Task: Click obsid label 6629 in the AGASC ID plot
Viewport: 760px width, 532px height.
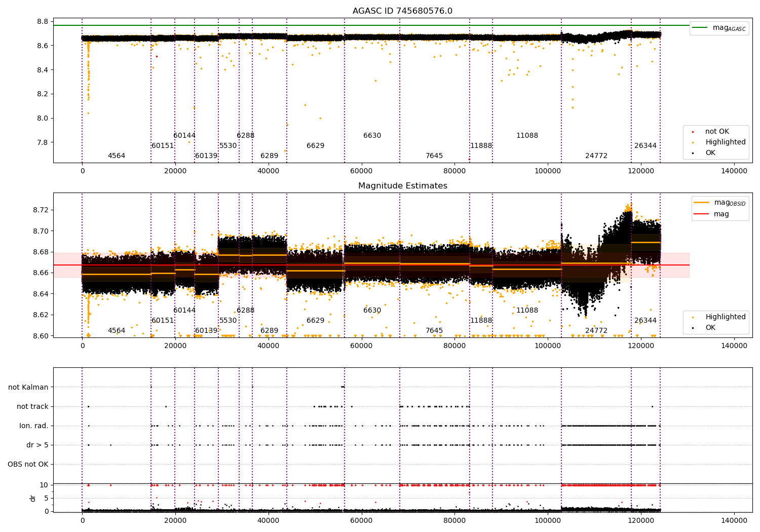Action: coord(316,146)
